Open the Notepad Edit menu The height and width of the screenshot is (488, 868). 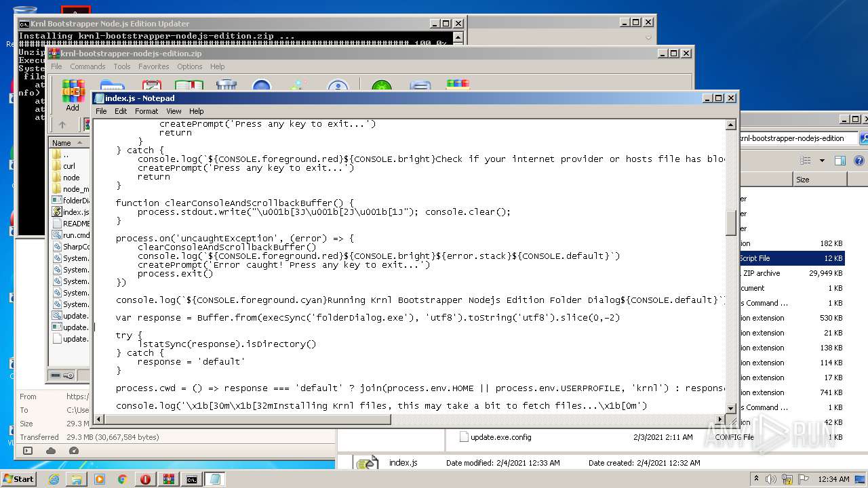(121, 111)
